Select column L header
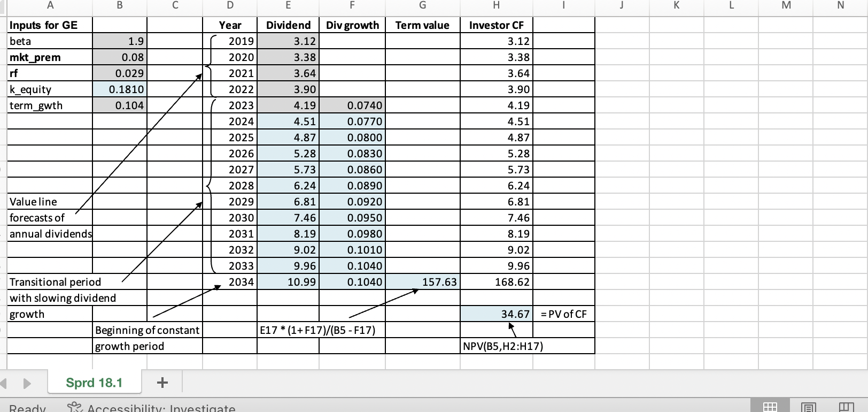Screen dimensions: 868x412 coord(731,5)
